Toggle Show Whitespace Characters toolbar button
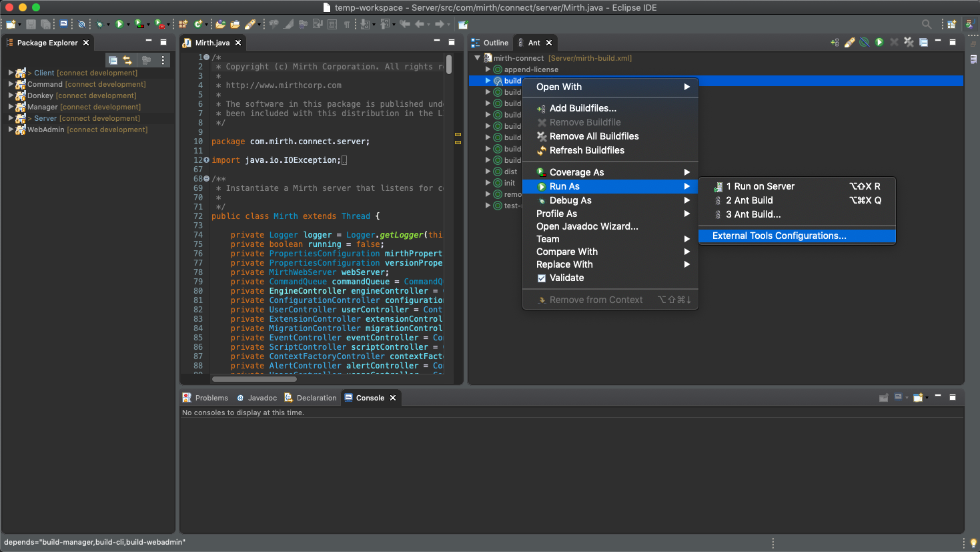Image resolution: width=980 pixels, height=552 pixels. coord(347,24)
